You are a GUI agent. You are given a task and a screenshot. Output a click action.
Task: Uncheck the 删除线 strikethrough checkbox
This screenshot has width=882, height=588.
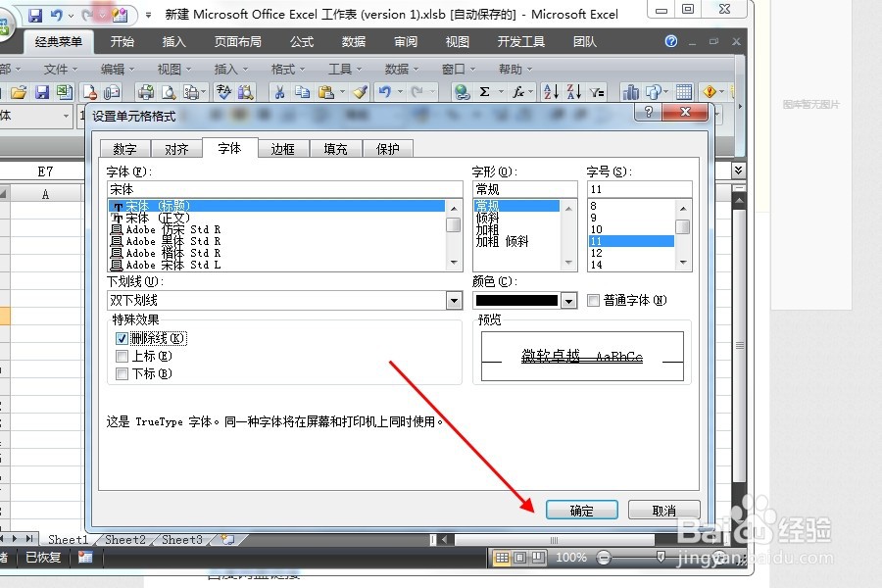[122, 338]
